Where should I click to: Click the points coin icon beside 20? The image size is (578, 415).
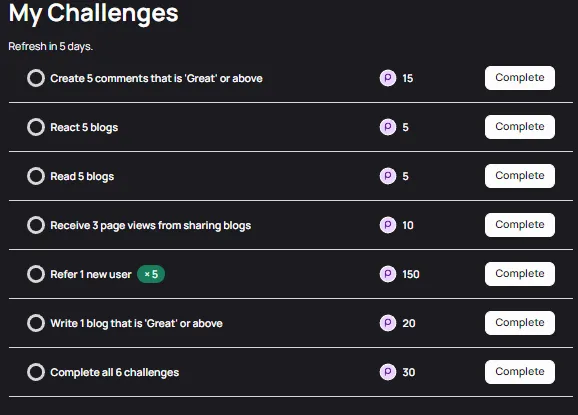[x=388, y=323]
